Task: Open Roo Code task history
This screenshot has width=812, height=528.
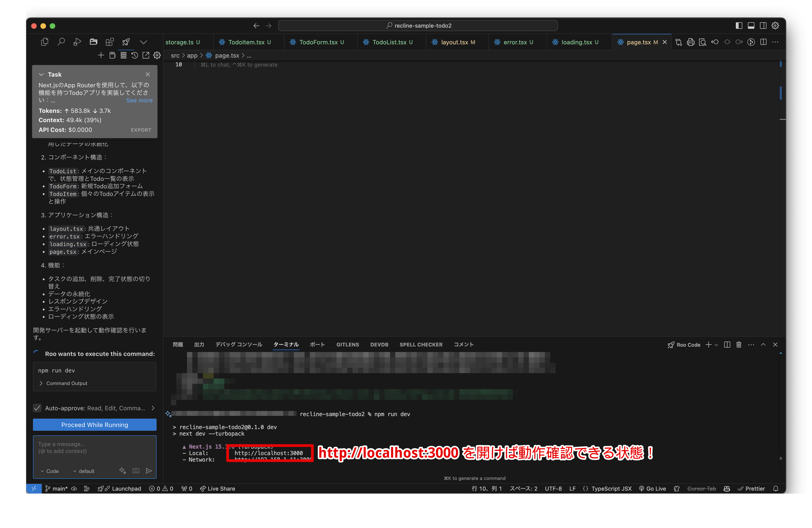Action: pos(135,55)
